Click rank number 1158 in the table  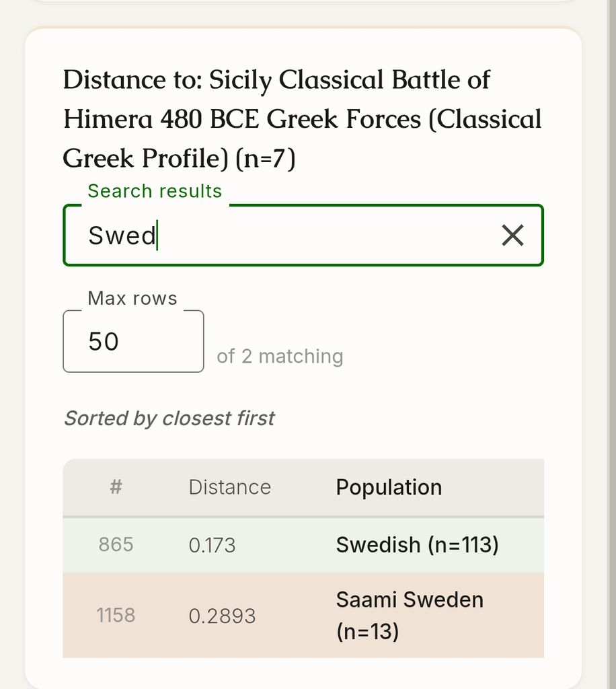tap(116, 615)
